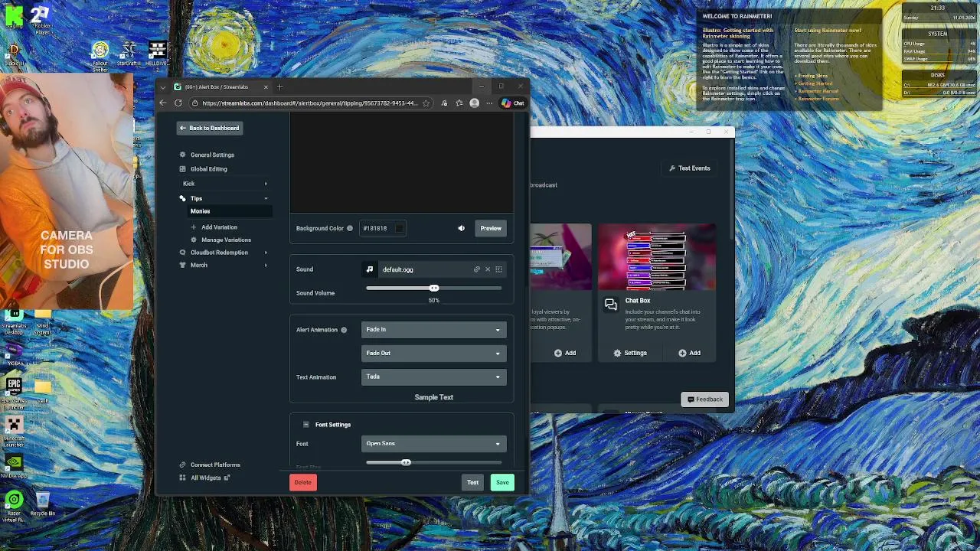Click the Chat Box thumbnail in the back window
980x551 pixels.
(x=657, y=257)
